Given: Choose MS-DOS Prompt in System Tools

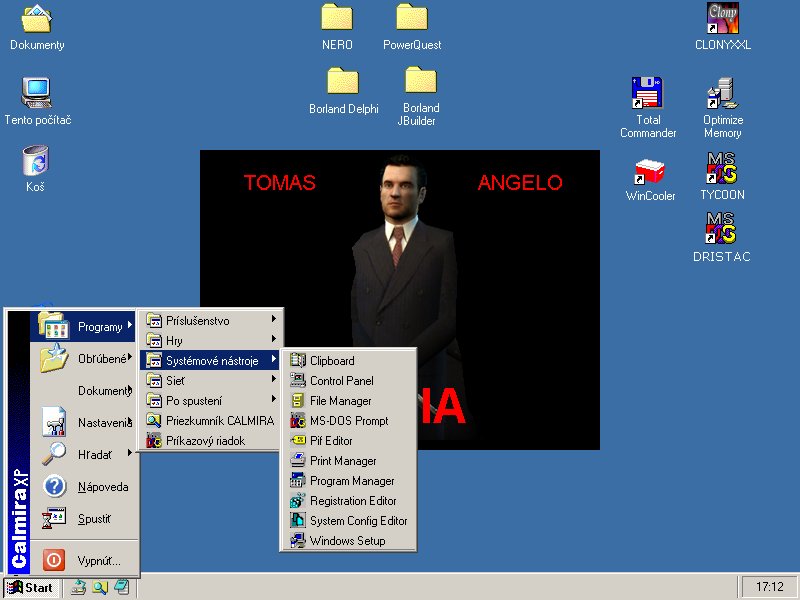Looking at the screenshot, I should point(348,421).
